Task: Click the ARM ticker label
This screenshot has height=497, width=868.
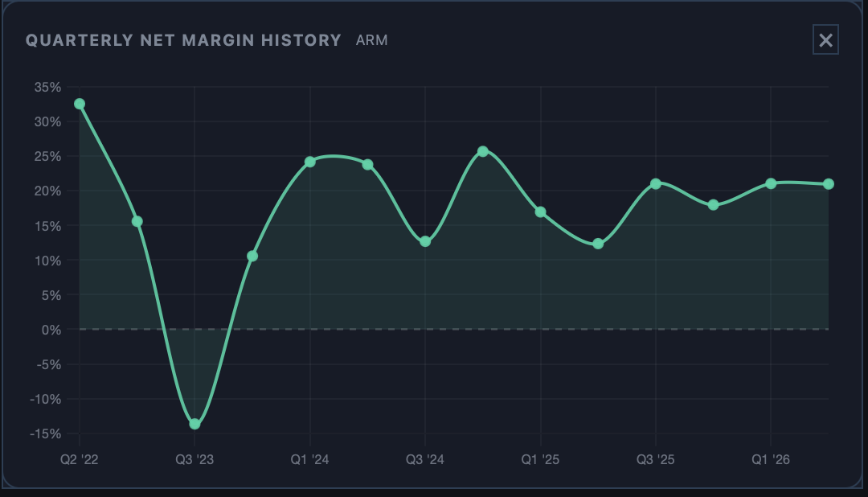Action: (371, 40)
